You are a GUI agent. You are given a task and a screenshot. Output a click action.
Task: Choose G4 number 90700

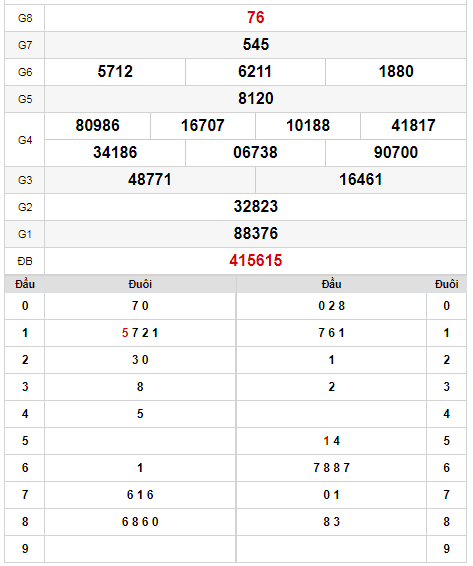[x=396, y=152]
